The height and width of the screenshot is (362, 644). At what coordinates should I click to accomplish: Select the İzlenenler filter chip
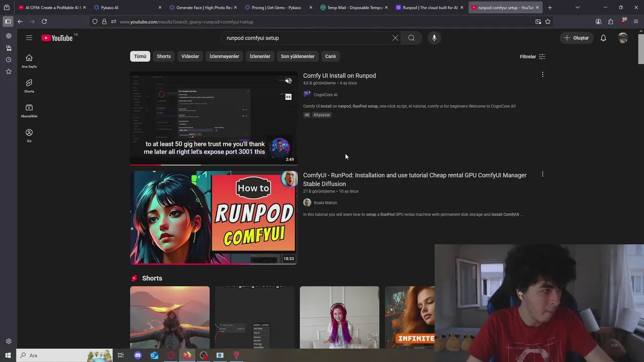(260, 56)
